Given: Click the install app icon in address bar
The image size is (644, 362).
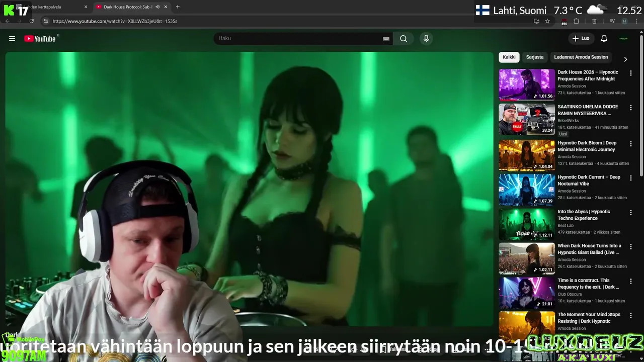Looking at the screenshot, I should click(x=536, y=21).
